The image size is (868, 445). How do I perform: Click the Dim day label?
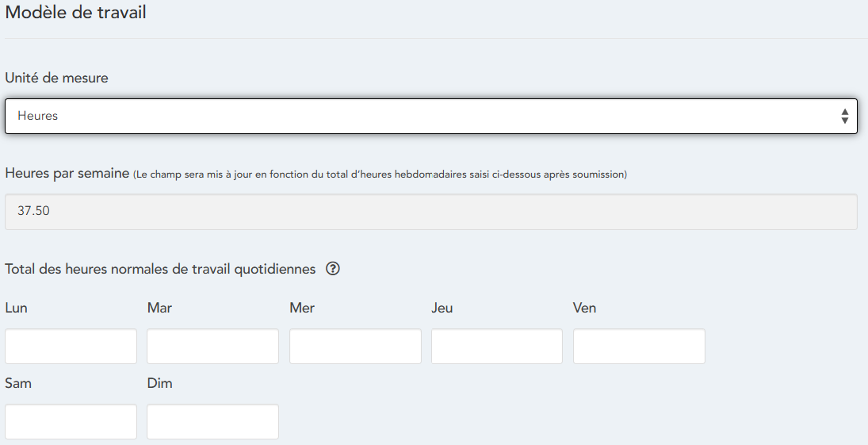159,383
